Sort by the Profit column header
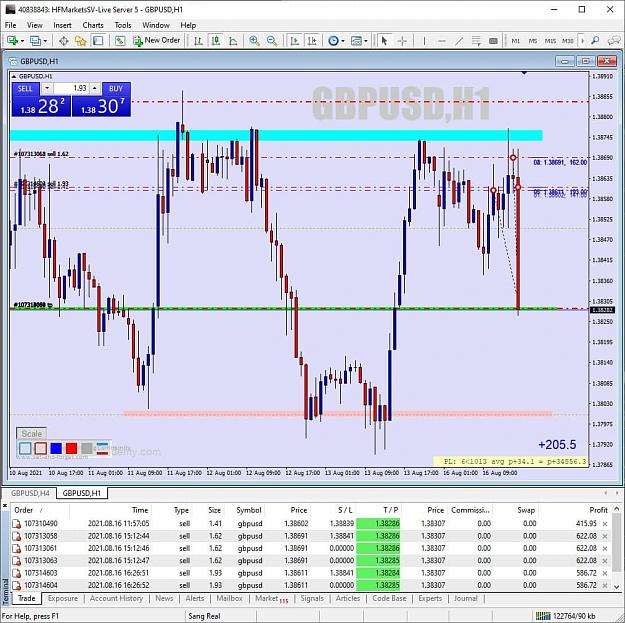Screen dimensions: 625x623 (x=598, y=510)
